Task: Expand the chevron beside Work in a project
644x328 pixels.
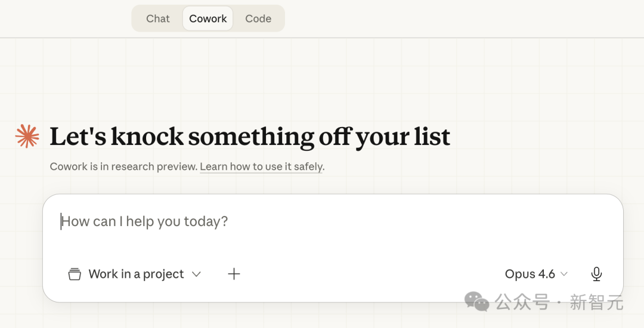Action: tap(196, 274)
